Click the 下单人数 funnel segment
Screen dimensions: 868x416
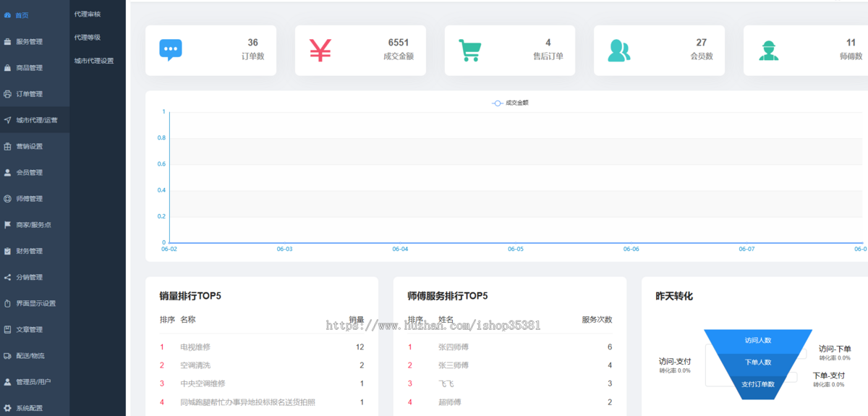(758, 362)
